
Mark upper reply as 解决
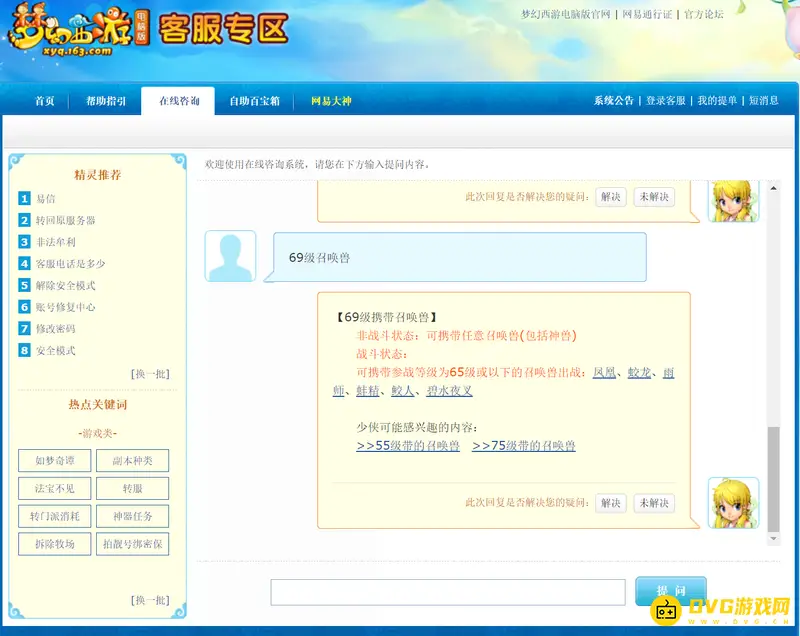coord(610,197)
